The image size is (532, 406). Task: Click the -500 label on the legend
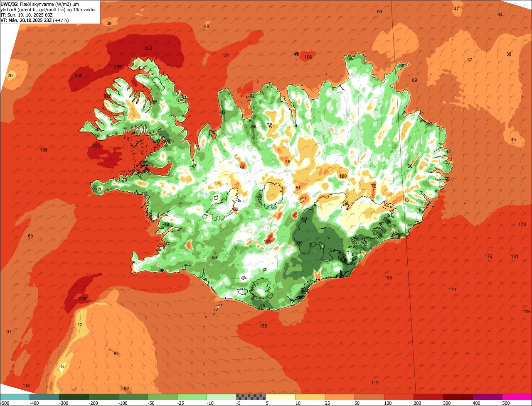(4, 403)
